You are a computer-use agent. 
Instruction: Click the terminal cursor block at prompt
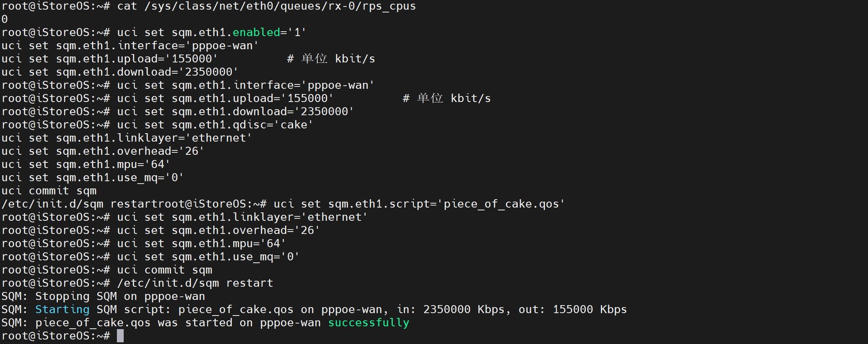click(120, 336)
